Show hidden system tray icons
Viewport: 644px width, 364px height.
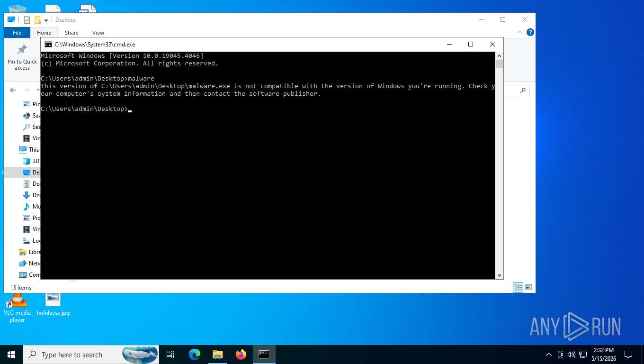[x=549, y=355]
